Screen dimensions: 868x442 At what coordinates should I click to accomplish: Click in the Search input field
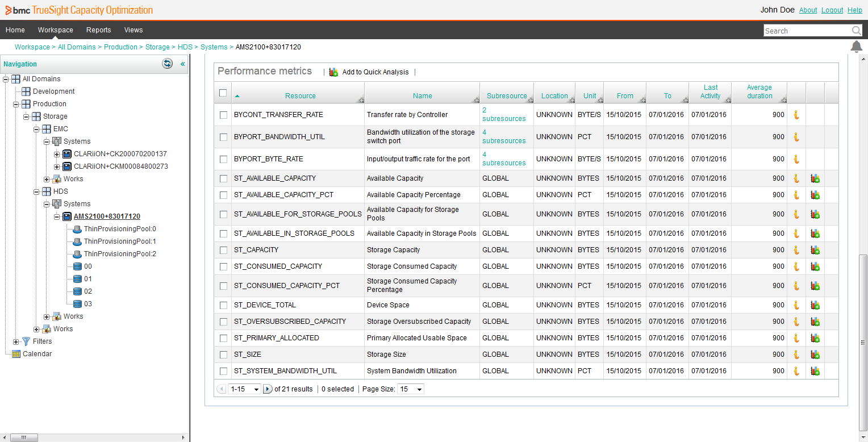click(x=807, y=31)
